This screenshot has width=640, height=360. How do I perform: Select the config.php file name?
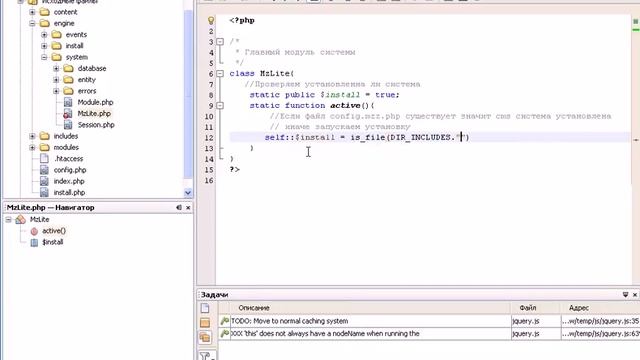pos(70,170)
